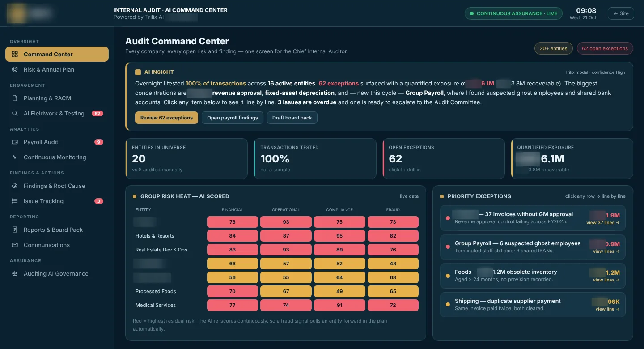
Task: Open Auditing AI Governance
Action: point(57,273)
